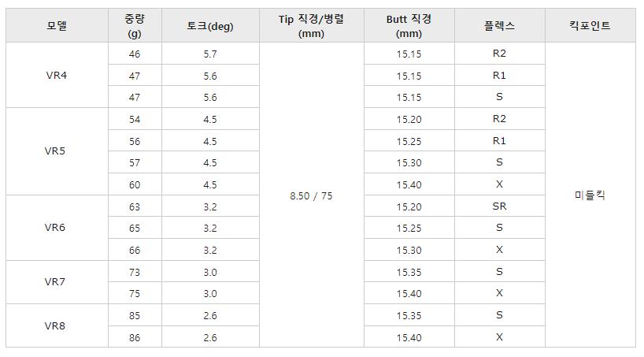
Task: Select the Tip 직경/병렬 header
Action: [311, 26]
